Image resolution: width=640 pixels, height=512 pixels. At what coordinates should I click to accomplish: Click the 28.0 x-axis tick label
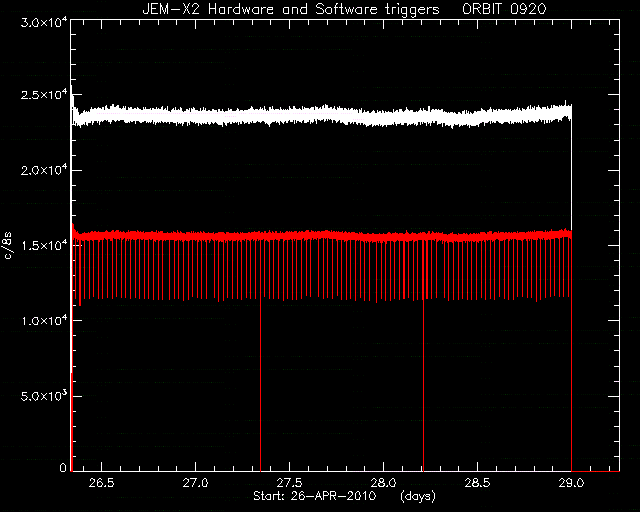point(383,483)
